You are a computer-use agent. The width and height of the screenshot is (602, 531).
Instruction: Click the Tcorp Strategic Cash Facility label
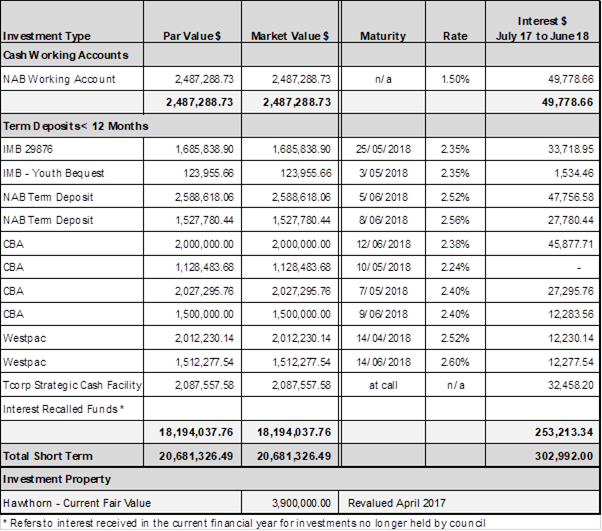71,385
